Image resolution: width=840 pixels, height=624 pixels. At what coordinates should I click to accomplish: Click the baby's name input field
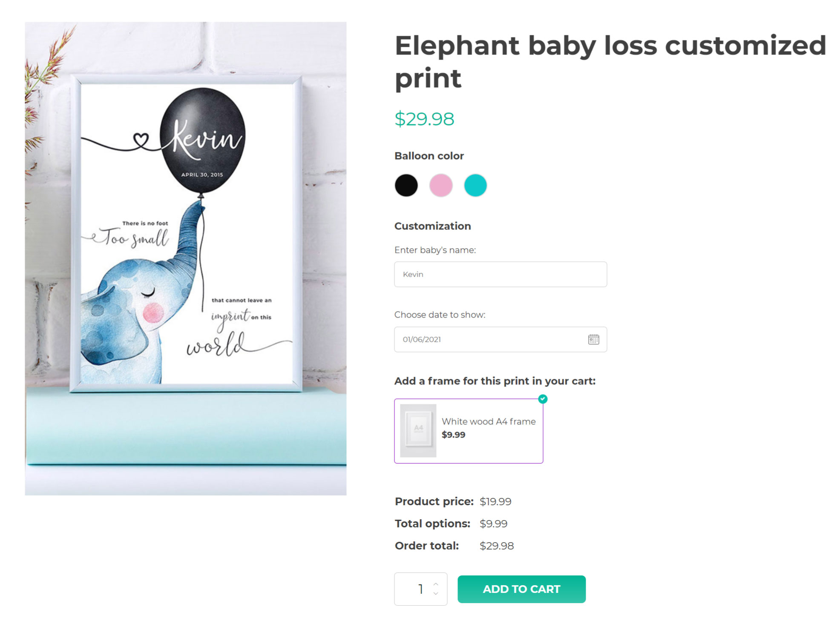click(x=500, y=275)
